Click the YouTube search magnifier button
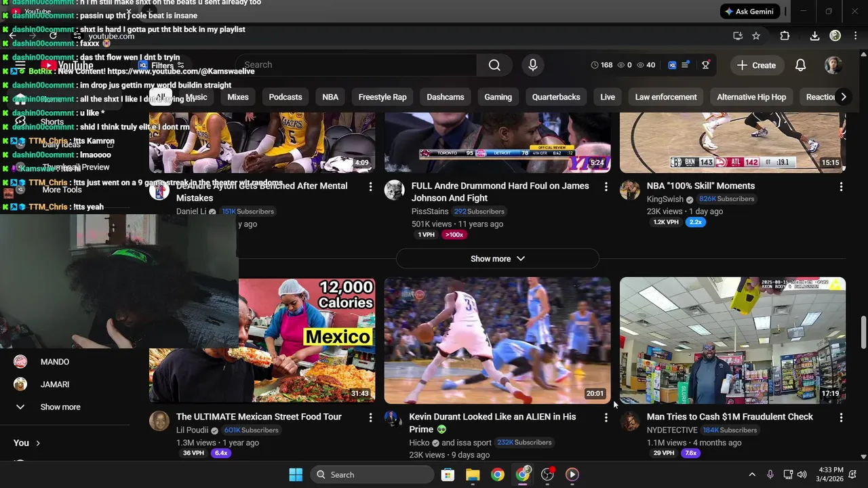 [494, 65]
